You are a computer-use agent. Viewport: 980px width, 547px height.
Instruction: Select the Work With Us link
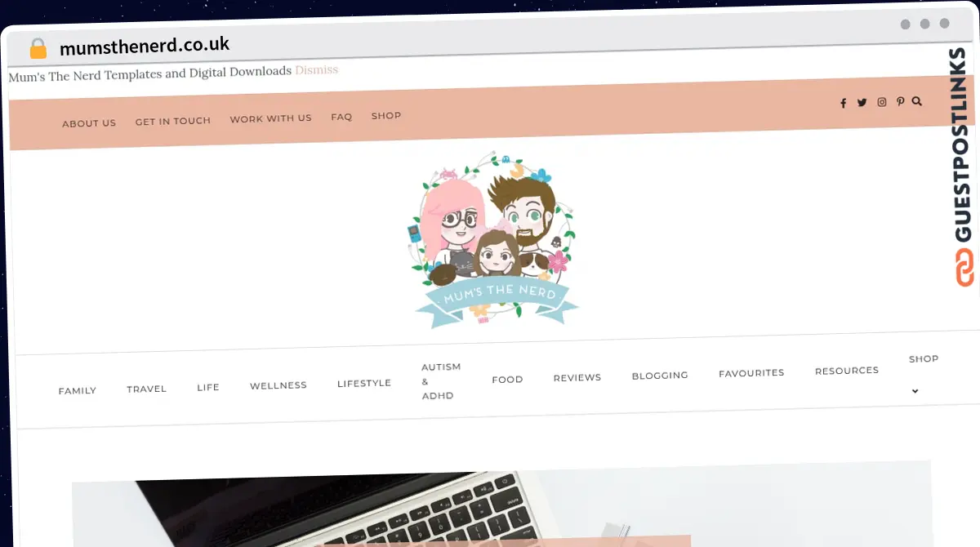click(270, 118)
